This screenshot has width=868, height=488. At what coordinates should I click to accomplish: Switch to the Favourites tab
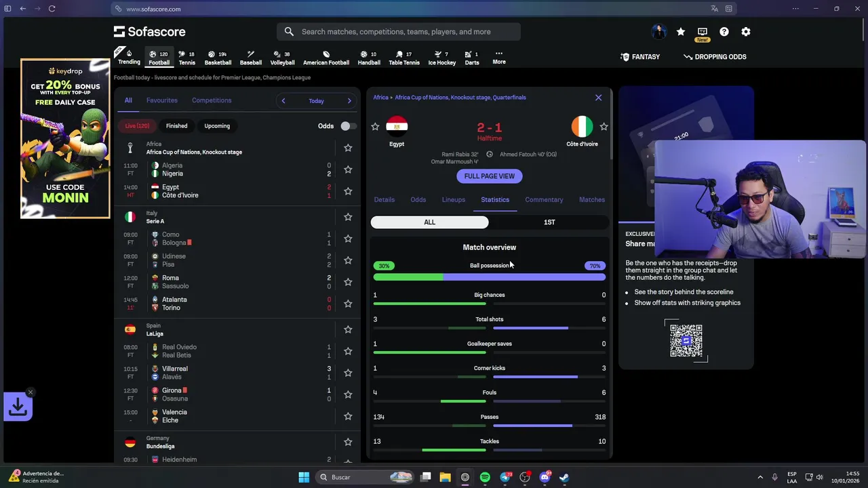[162, 100]
